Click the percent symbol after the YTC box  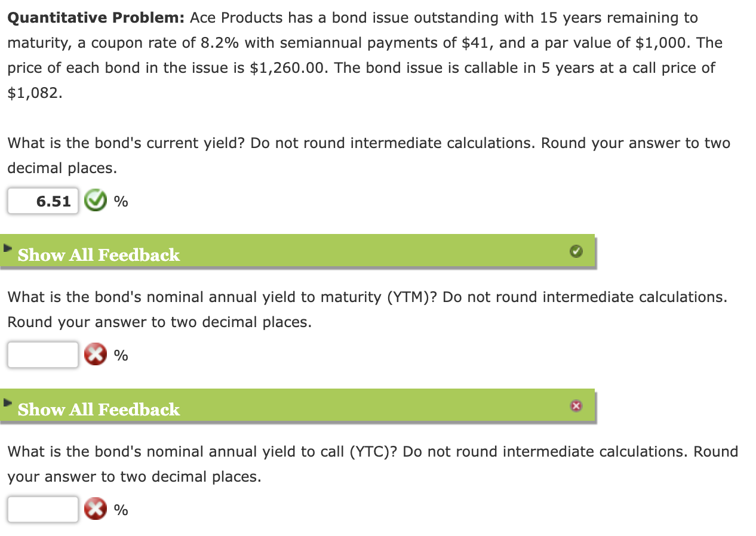point(121,510)
